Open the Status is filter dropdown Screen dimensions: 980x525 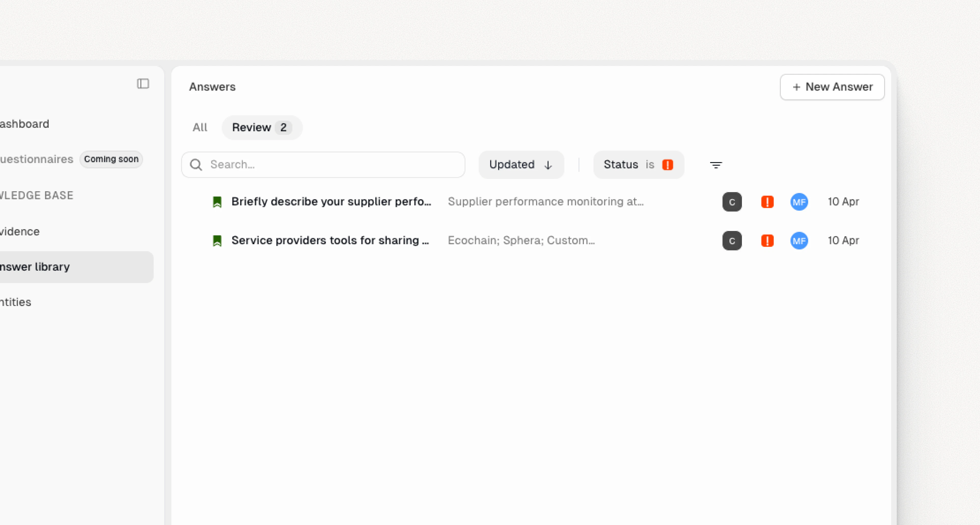point(638,165)
